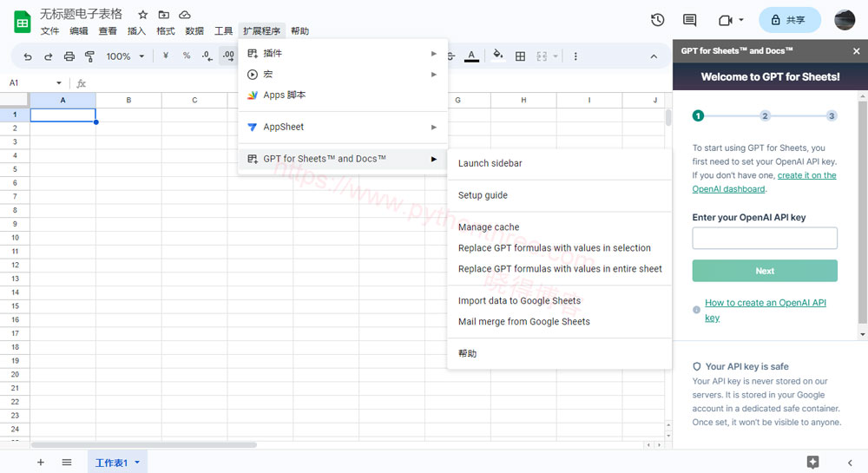Increase decimal places
The height and width of the screenshot is (473, 868).
[x=228, y=56]
